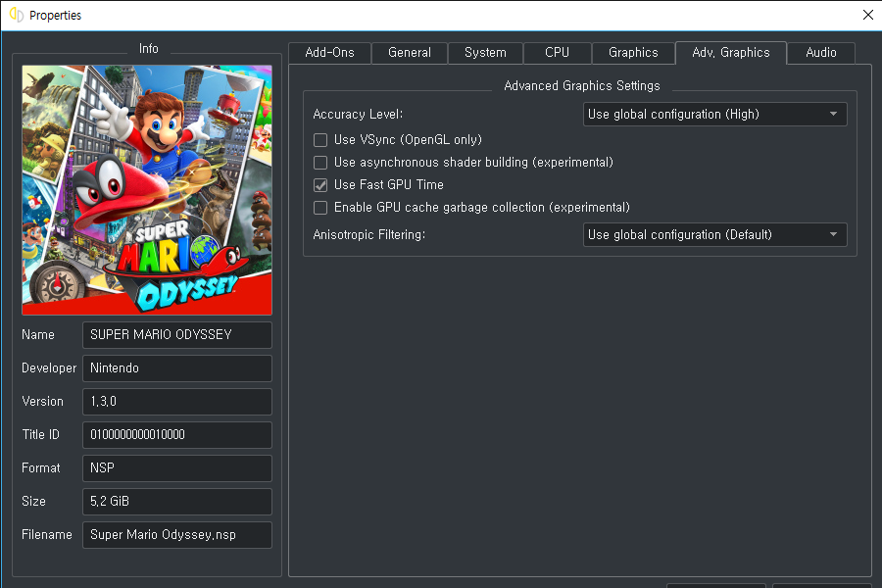The width and height of the screenshot is (882, 588).
Task: Click the Anisotropic Filtering label
Action: pos(369,234)
